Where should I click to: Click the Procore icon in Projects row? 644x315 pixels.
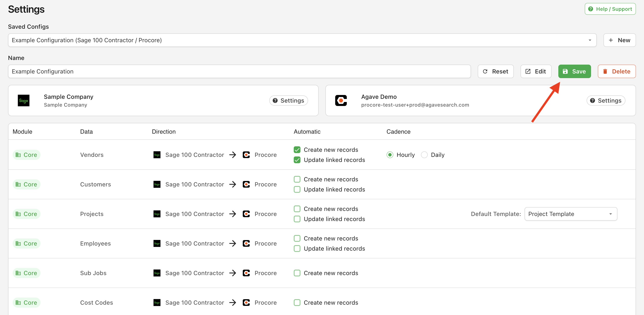tap(246, 214)
